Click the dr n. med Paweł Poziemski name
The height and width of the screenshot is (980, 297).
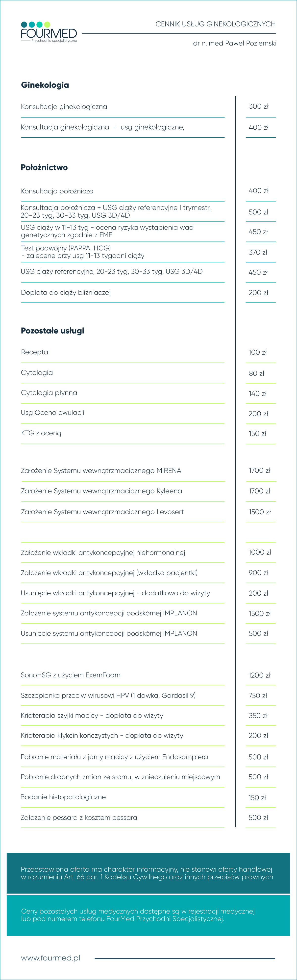[235, 43]
